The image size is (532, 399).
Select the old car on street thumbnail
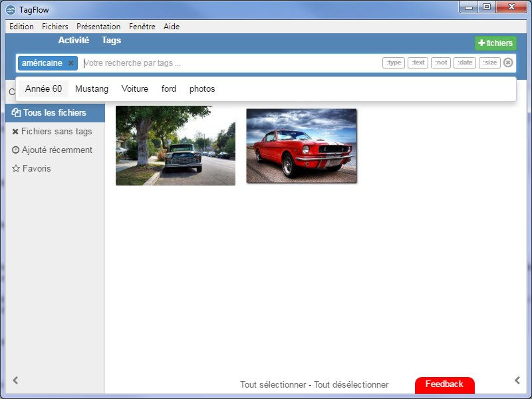(x=176, y=146)
